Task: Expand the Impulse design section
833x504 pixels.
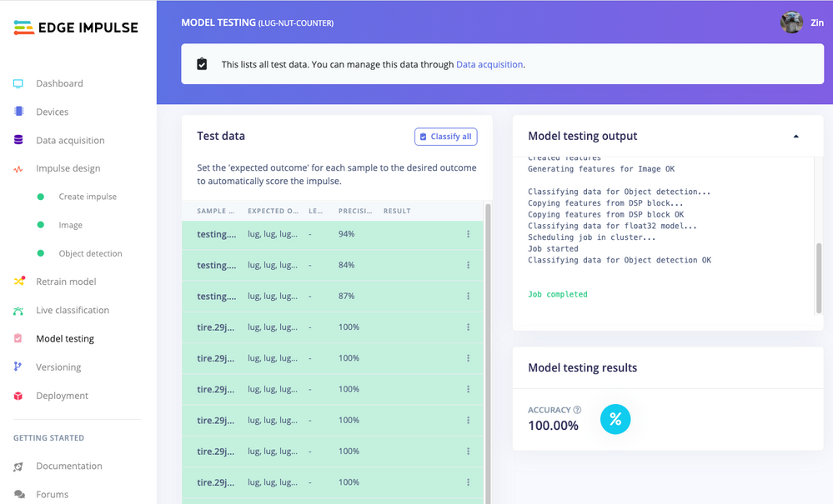Action: coord(68,168)
